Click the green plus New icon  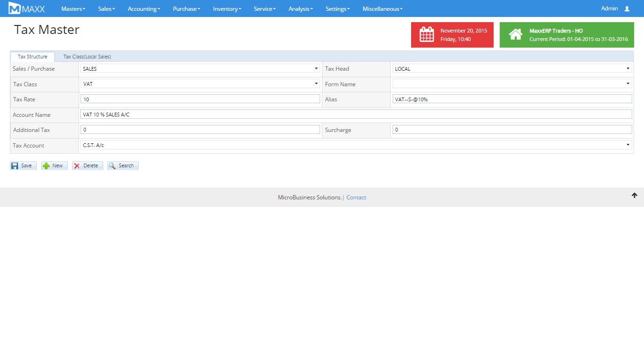pos(46,166)
